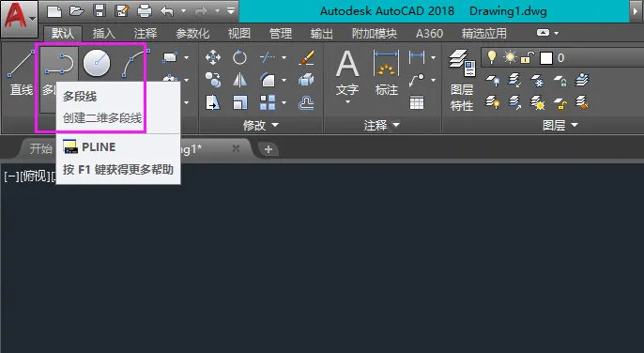Viewport: 644px width, 353px height.
Task: Create a new drawing from quick access toolbar
Action: pos(54,11)
